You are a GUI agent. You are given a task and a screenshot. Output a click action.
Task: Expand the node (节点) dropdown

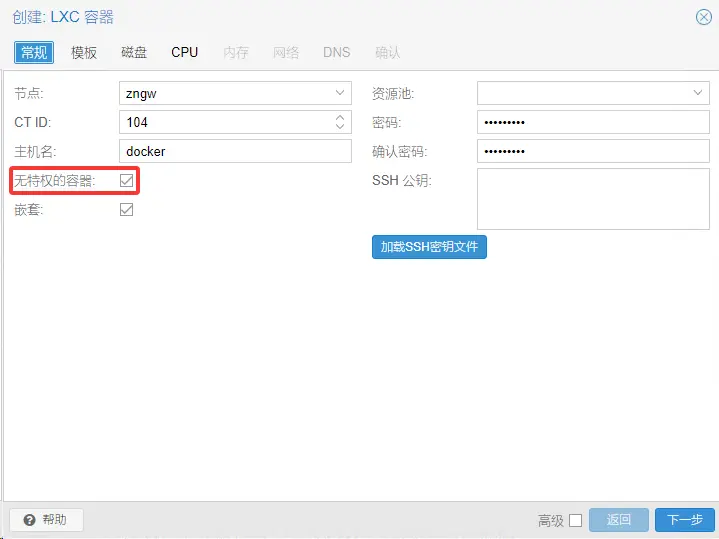[x=340, y=93]
